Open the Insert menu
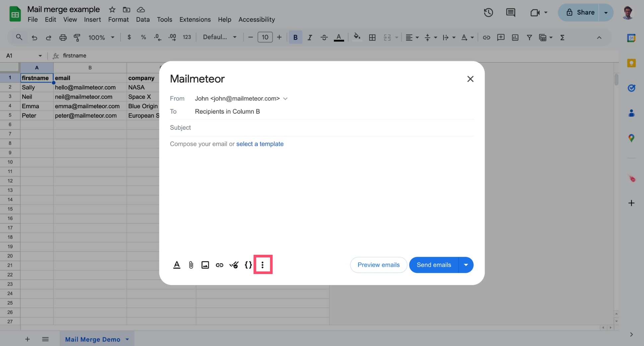The image size is (644, 346). (92, 20)
